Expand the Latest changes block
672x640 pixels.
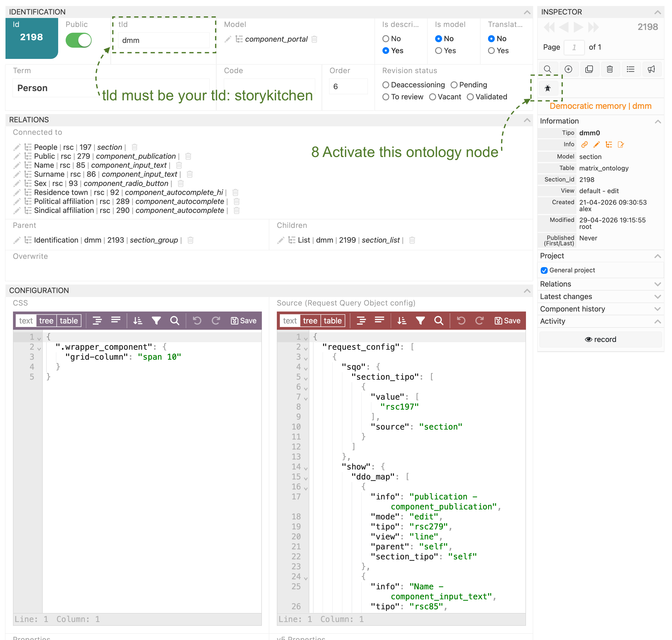tap(658, 297)
